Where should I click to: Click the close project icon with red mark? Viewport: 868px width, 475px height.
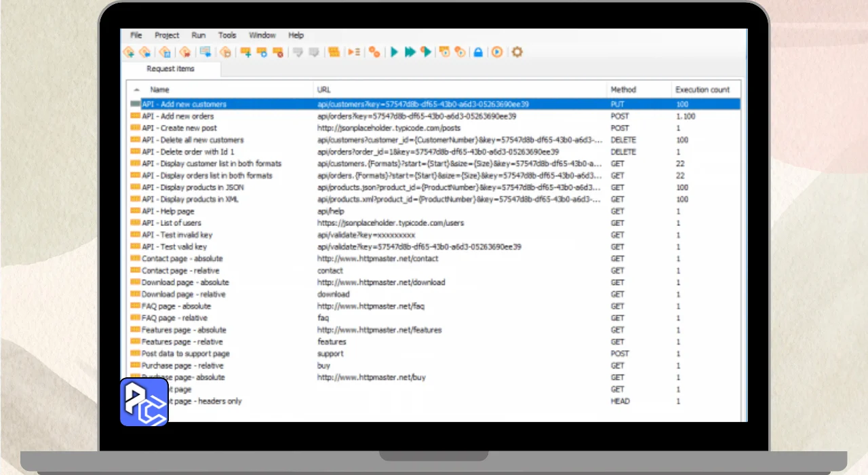pos(185,52)
